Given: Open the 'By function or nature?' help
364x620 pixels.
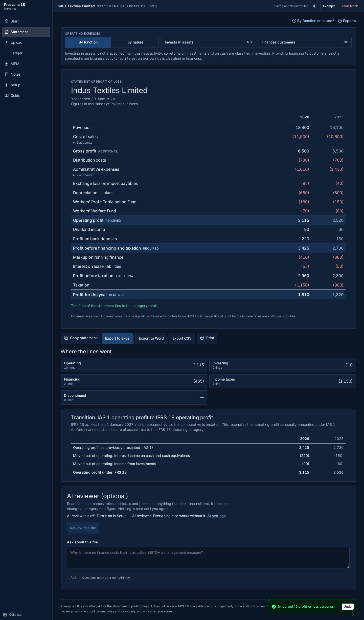Looking at the screenshot, I should click(x=313, y=21).
